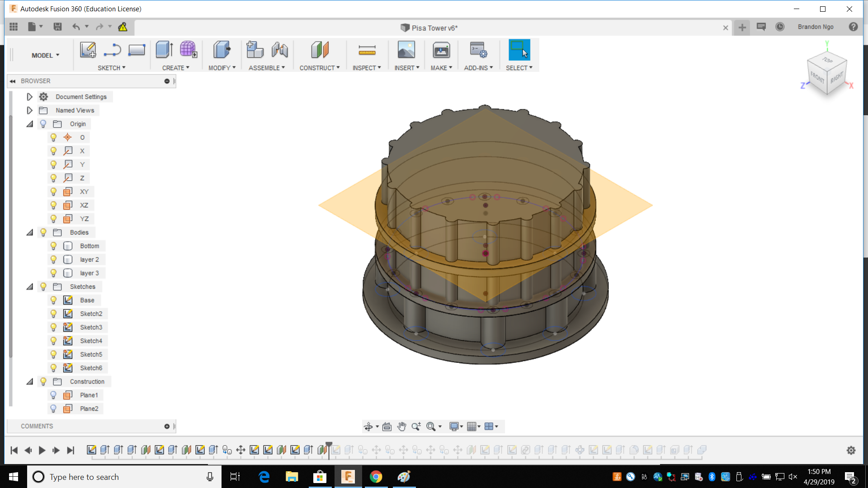Collapse the Construction folder
Image resolution: width=868 pixels, height=488 pixels.
30,381
